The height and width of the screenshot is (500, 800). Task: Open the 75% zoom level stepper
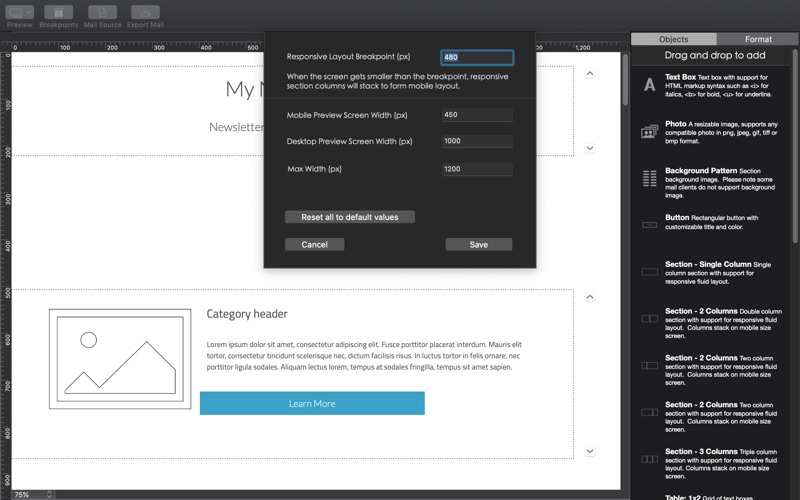pyautogui.click(x=49, y=494)
